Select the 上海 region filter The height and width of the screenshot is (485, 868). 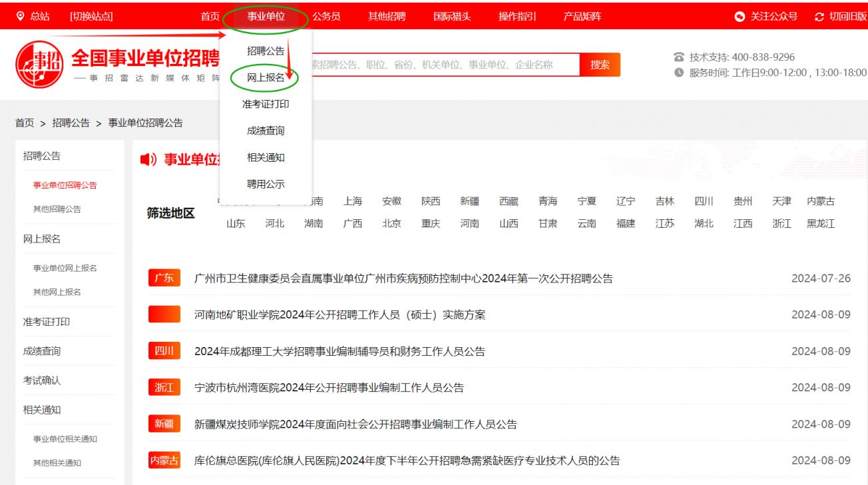tap(353, 201)
